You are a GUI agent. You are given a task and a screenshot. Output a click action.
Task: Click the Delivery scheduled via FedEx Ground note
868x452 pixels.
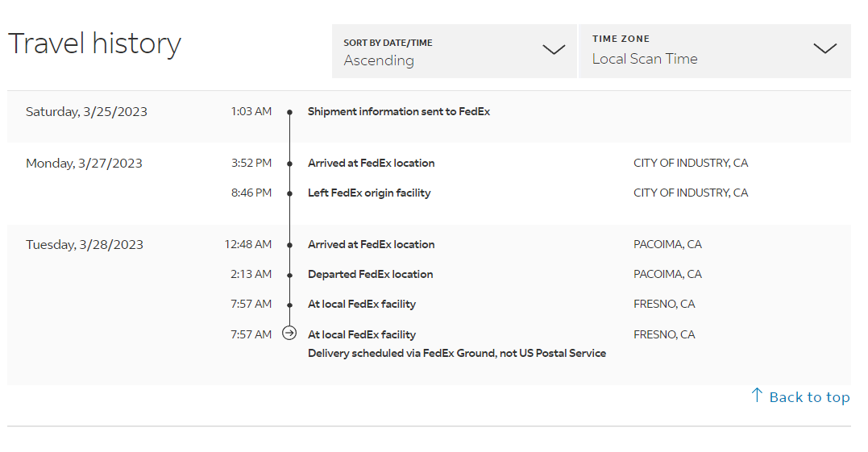click(x=456, y=353)
